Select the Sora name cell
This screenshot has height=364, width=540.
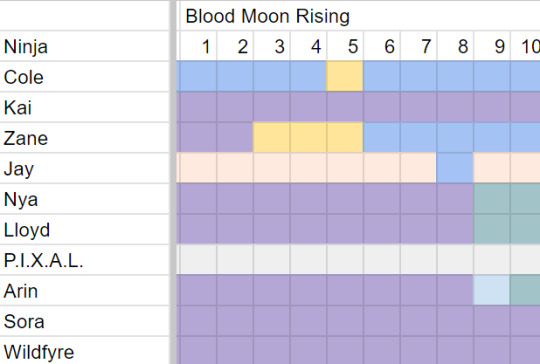(85, 321)
